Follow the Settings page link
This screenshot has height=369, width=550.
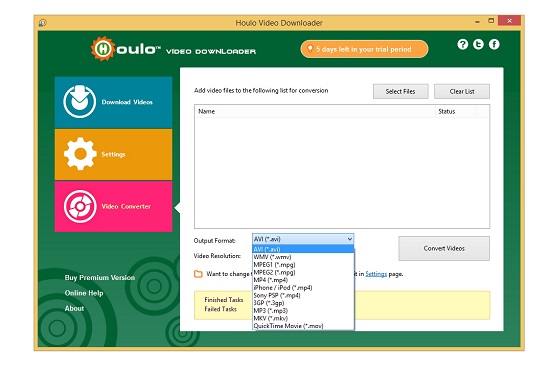[376, 274]
